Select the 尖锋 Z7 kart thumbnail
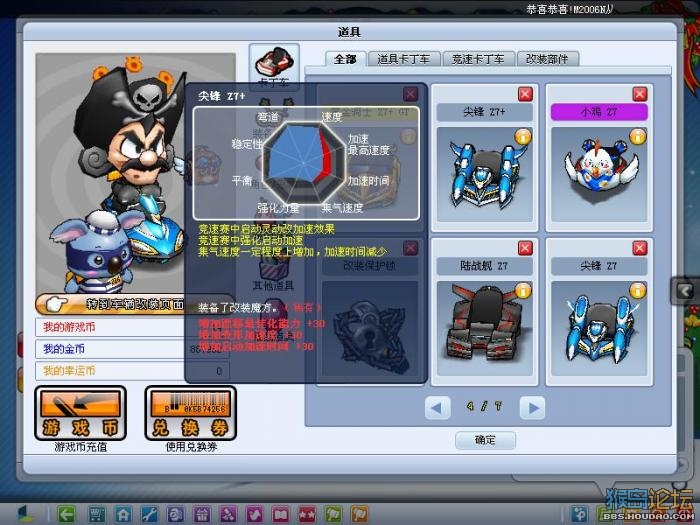700x525 pixels. pos(599,329)
